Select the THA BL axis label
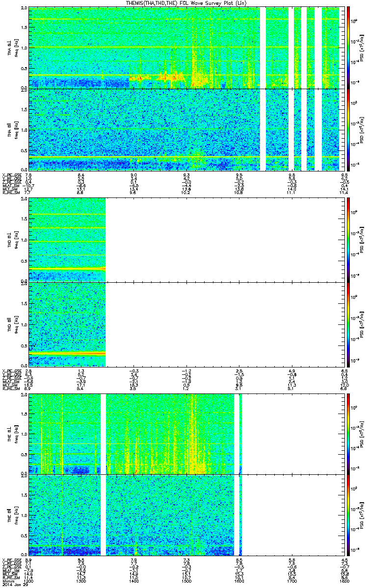The width and height of the screenshot is (368, 588). 9,48
